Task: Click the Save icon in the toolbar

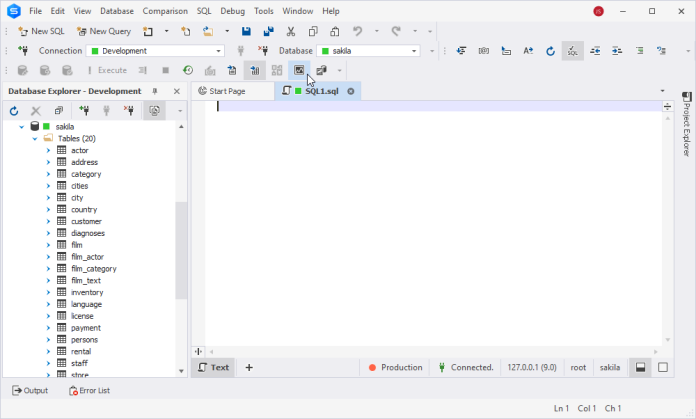Action: point(246,31)
